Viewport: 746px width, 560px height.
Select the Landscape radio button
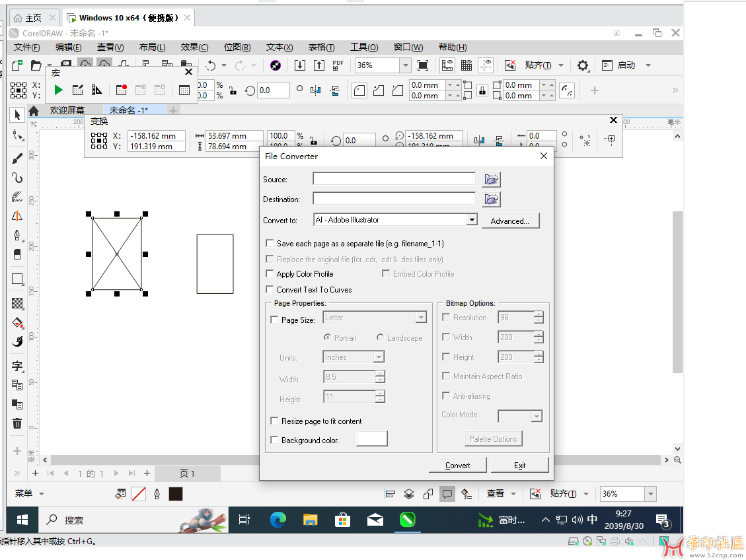pyautogui.click(x=380, y=337)
